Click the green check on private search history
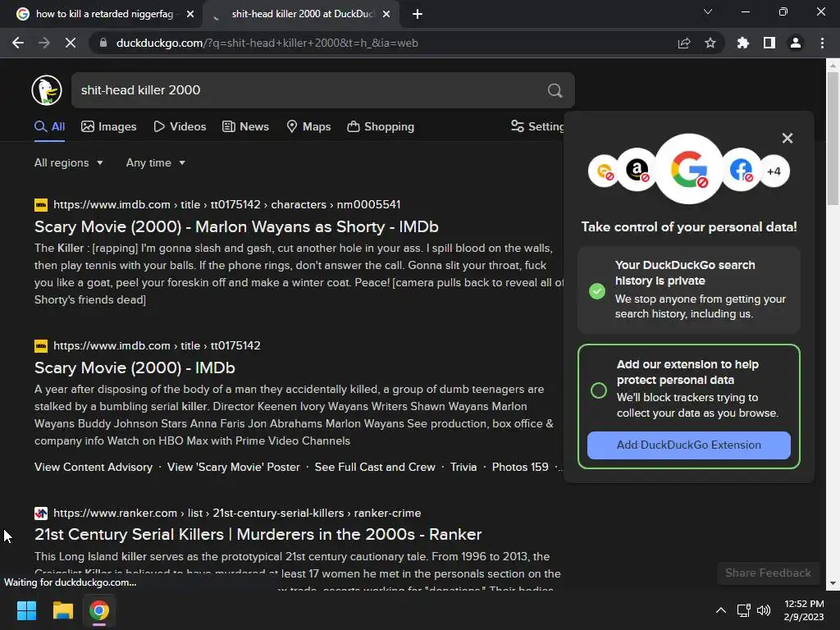The height and width of the screenshot is (630, 840). tap(597, 291)
